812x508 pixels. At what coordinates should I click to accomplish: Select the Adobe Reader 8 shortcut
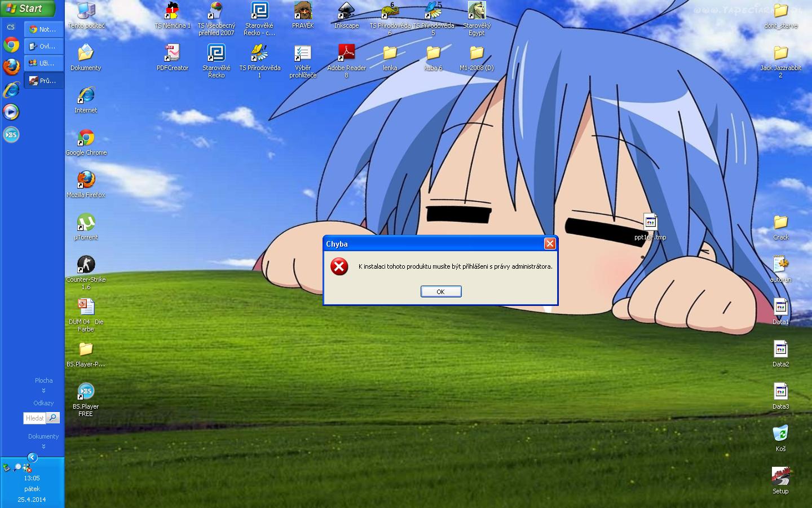[346, 61]
